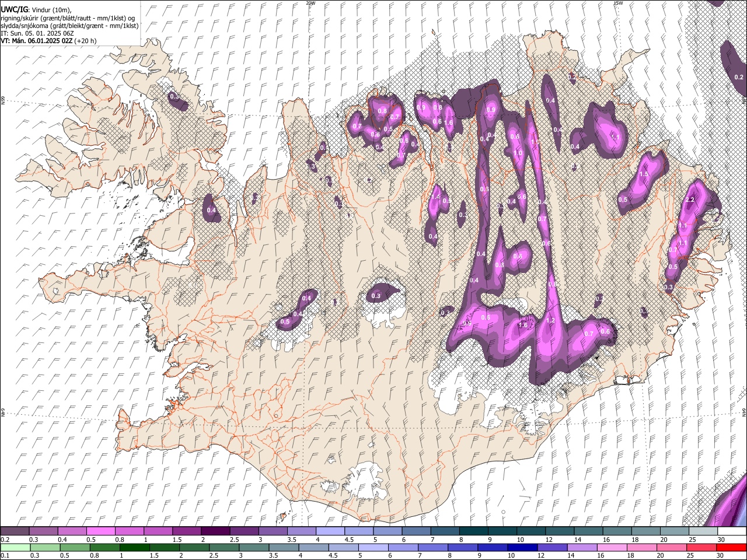Click the '0.1' label starting the lower legend row

pyautogui.click(x=5, y=555)
